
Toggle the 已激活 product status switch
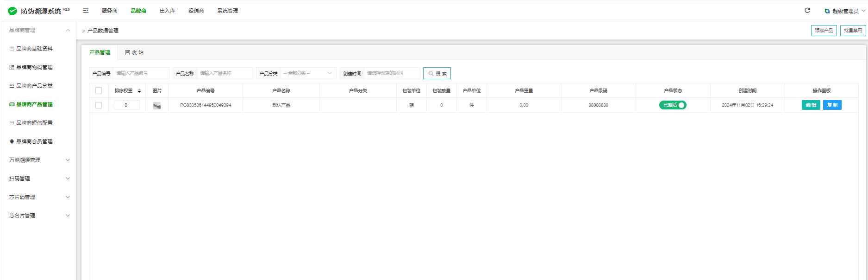tap(673, 105)
